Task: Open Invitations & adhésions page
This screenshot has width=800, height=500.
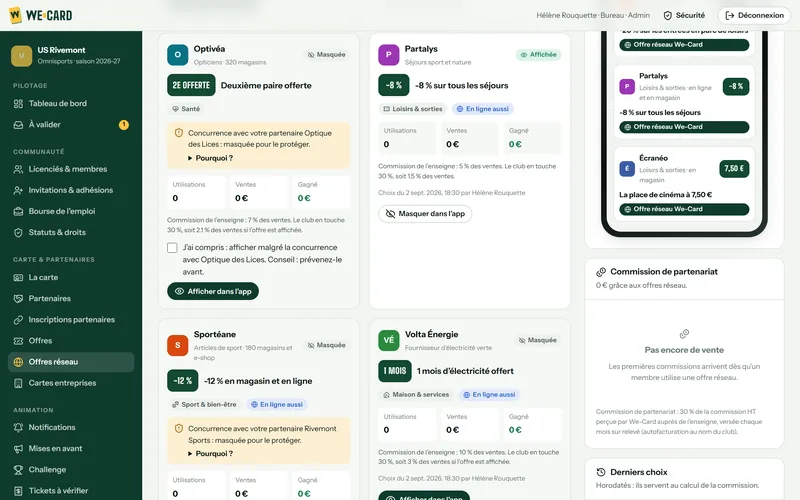Action: coord(71,190)
